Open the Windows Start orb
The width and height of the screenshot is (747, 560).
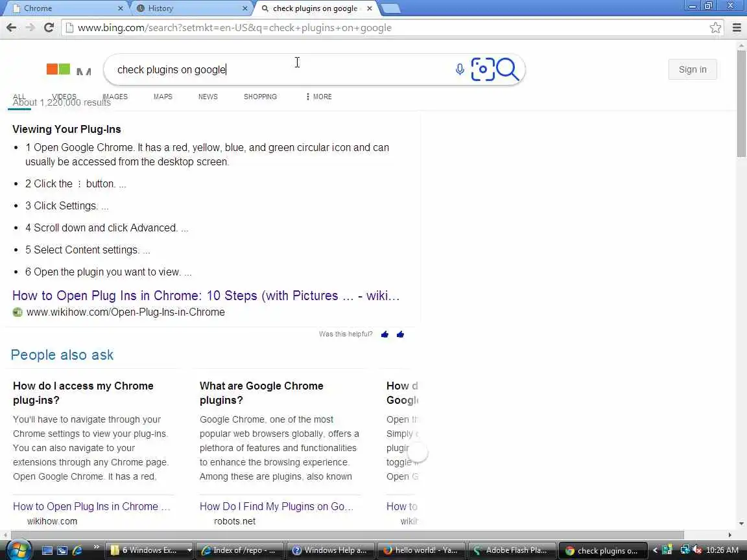click(x=19, y=550)
